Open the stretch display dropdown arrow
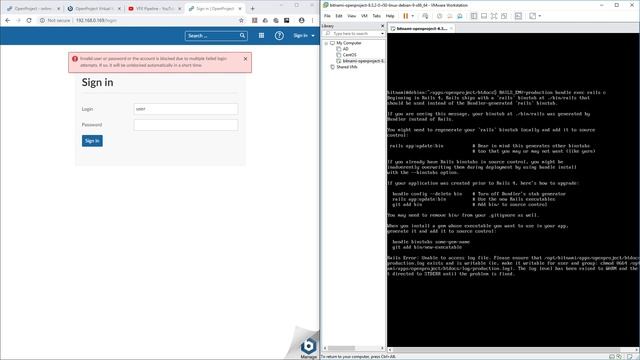This screenshot has height=360, width=640. (x=540, y=16)
